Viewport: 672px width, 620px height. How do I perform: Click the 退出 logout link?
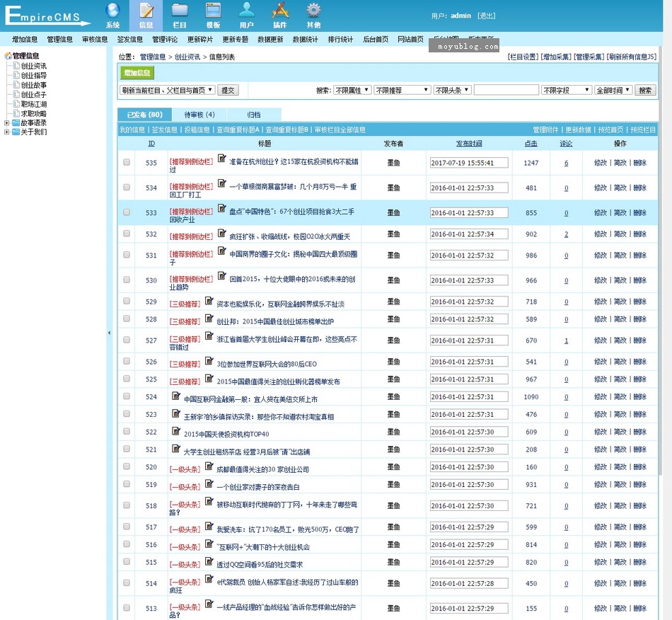[x=487, y=16]
